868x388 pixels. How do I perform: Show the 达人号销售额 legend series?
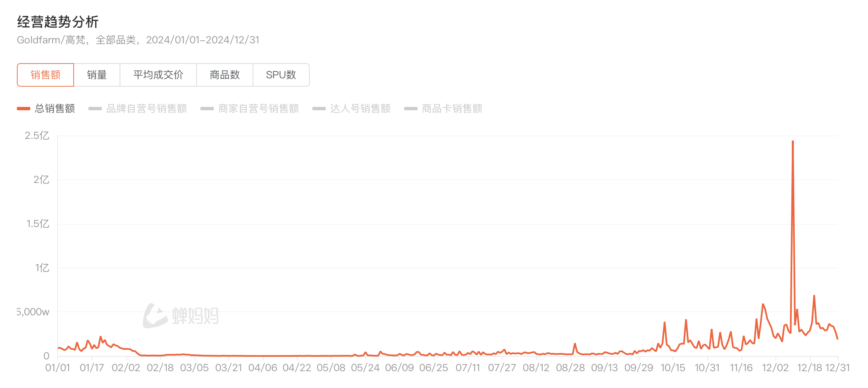pyautogui.click(x=360, y=109)
